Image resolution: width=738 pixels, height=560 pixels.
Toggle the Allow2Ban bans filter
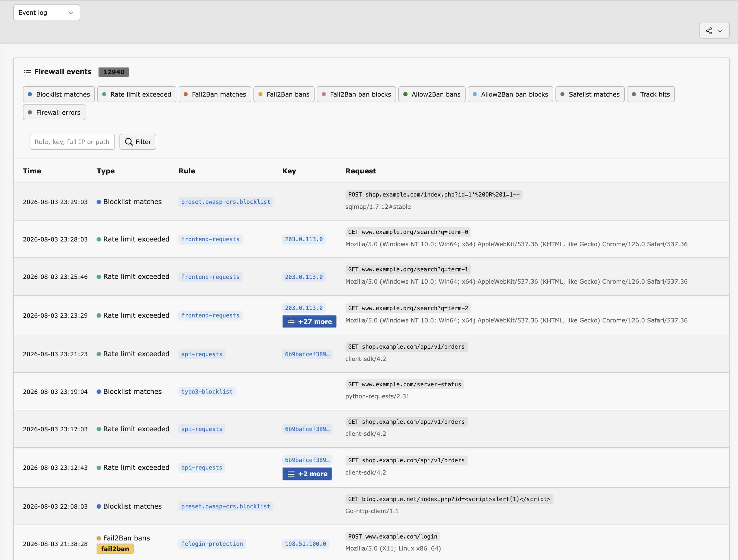(x=432, y=94)
